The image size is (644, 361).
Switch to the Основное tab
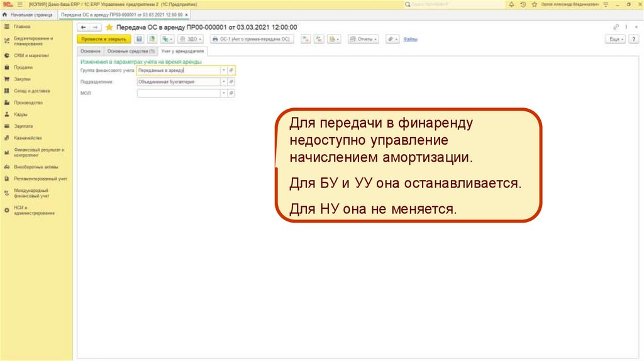pyautogui.click(x=89, y=50)
